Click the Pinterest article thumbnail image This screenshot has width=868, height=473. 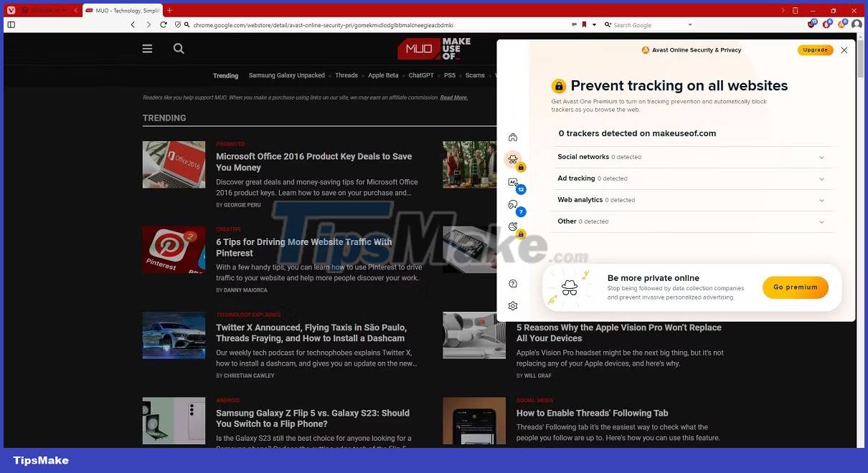pyautogui.click(x=174, y=249)
